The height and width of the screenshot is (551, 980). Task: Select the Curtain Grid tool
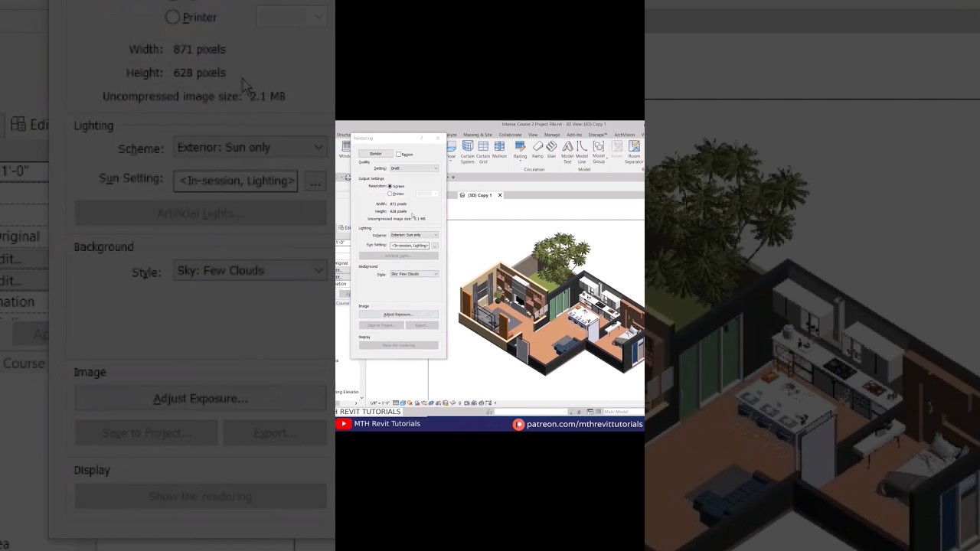483,152
